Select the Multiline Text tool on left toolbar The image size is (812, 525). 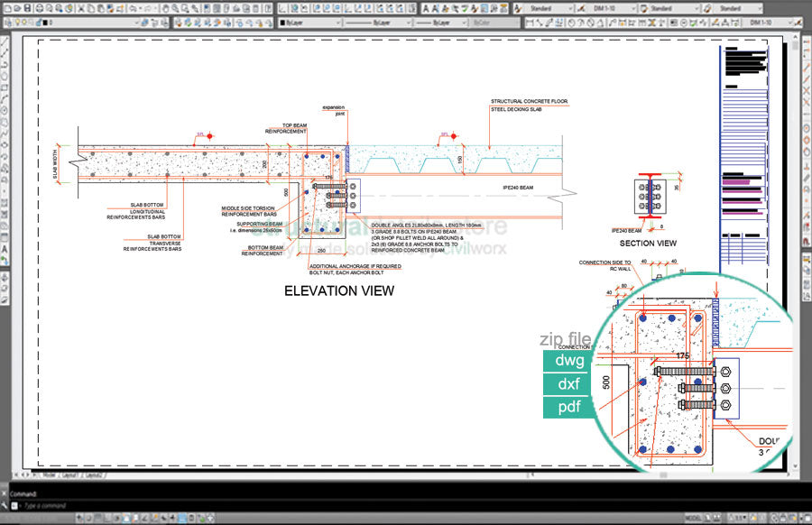(x=5, y=248)
